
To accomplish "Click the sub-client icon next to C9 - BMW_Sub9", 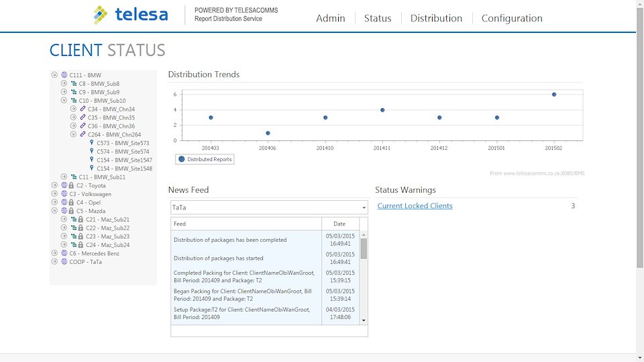I will (74, 92).
